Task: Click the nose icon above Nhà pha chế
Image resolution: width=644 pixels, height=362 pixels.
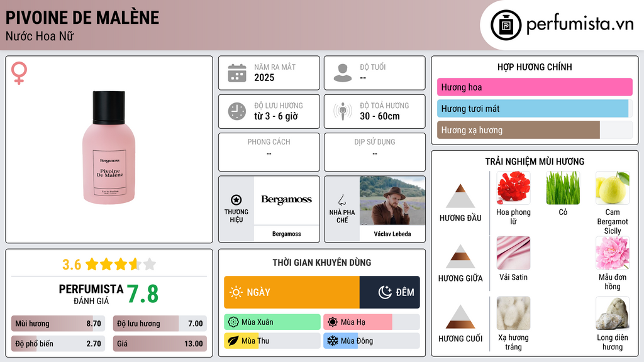Action: pos(341,200)
